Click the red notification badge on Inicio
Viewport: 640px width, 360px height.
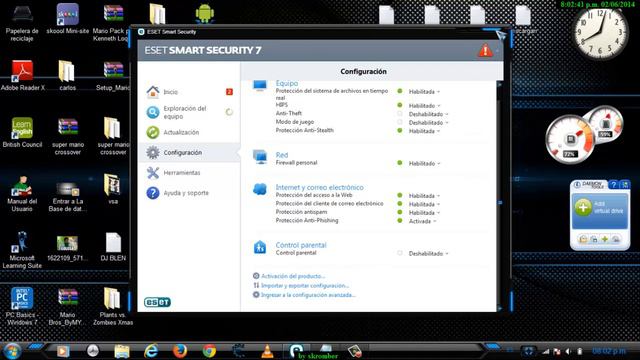[x=229, y=92]
